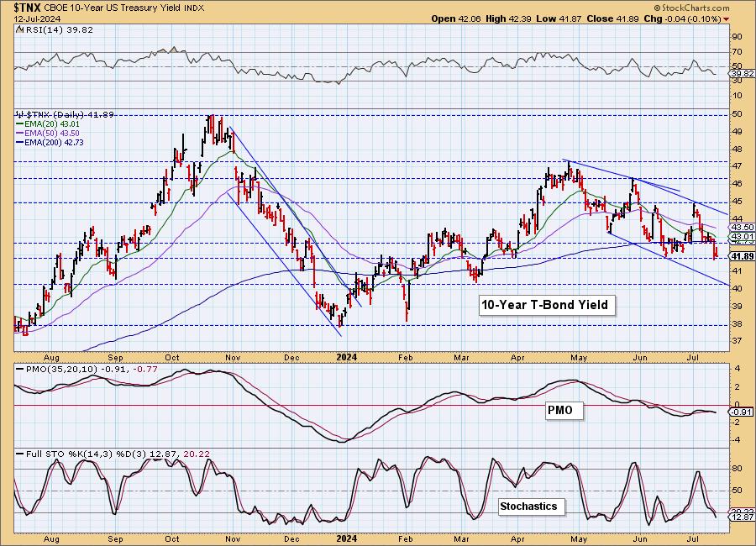756x546 pixels.
Task: Click the 41.89 last price tag
Action: (x=742, y=256)
